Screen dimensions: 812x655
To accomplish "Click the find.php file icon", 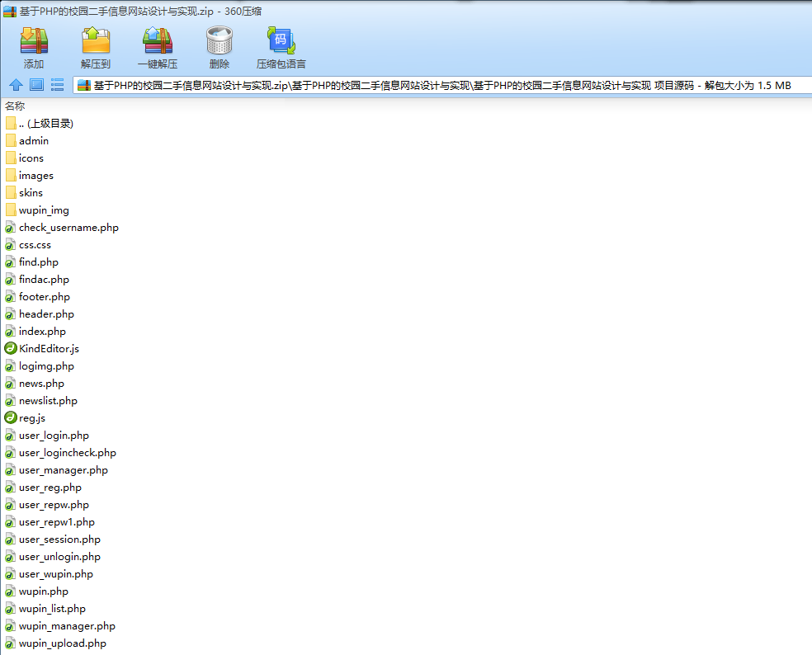I will pyautogui.click(x=11, y=262).
